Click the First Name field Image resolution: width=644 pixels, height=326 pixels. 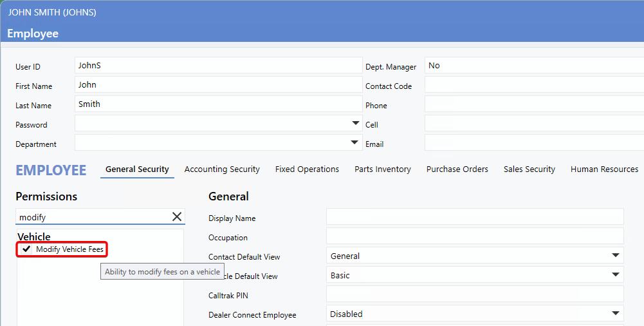coord(217,85)
